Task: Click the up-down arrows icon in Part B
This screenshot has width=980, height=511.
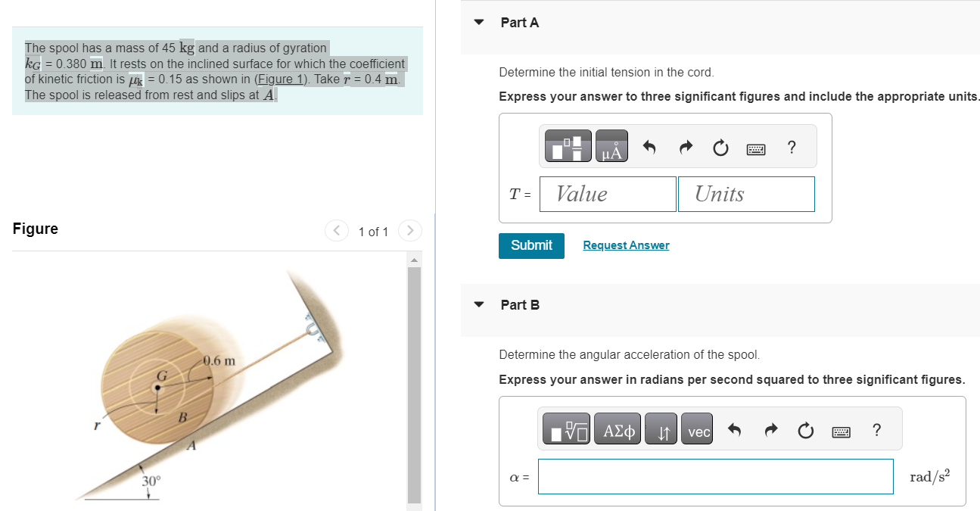Action: pyautogui.click(x=660, y=428)
